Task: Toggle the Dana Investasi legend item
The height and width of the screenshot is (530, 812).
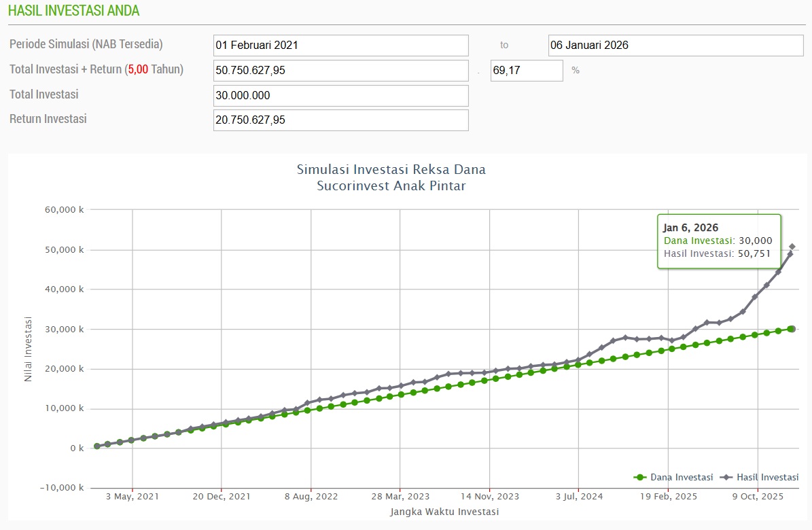Action: coord(673,477)
